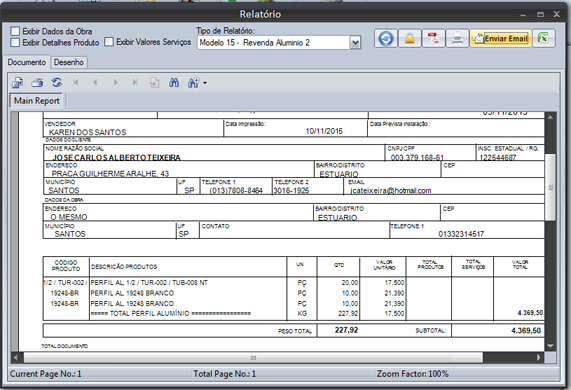This screenshot has height=390, width=571.
Task: Export the report to PDF
Action: point(433,38)
